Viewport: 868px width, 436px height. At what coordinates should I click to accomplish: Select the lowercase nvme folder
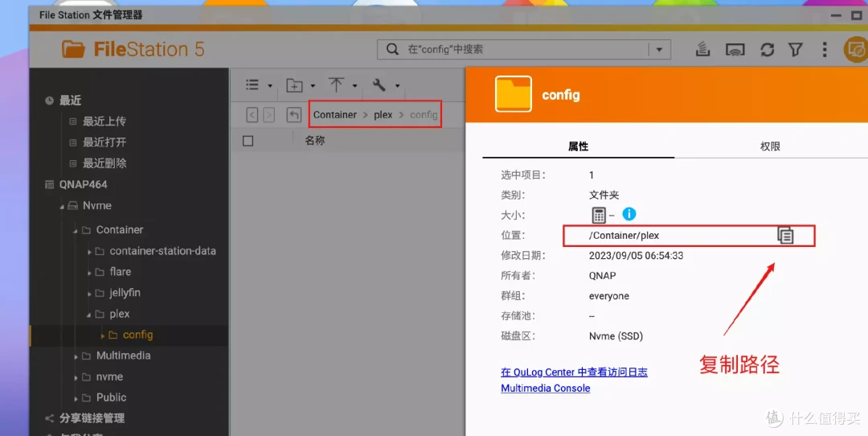(109, 376)
